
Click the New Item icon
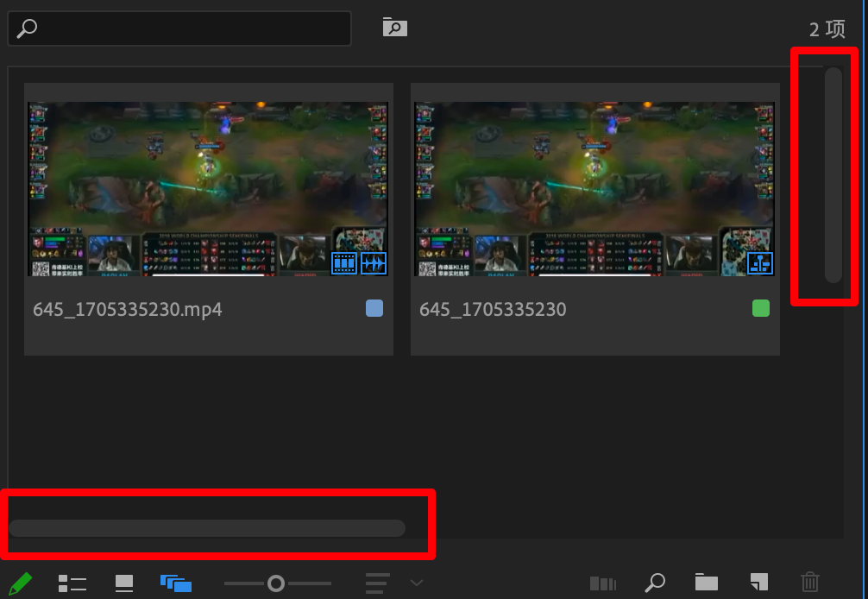(x=759, y=583)
